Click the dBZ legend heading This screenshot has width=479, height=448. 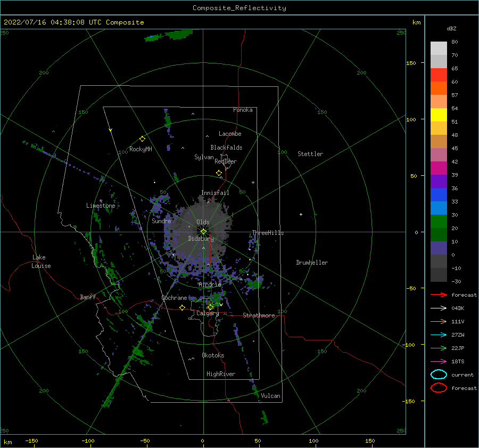click(x=451, y=28)
